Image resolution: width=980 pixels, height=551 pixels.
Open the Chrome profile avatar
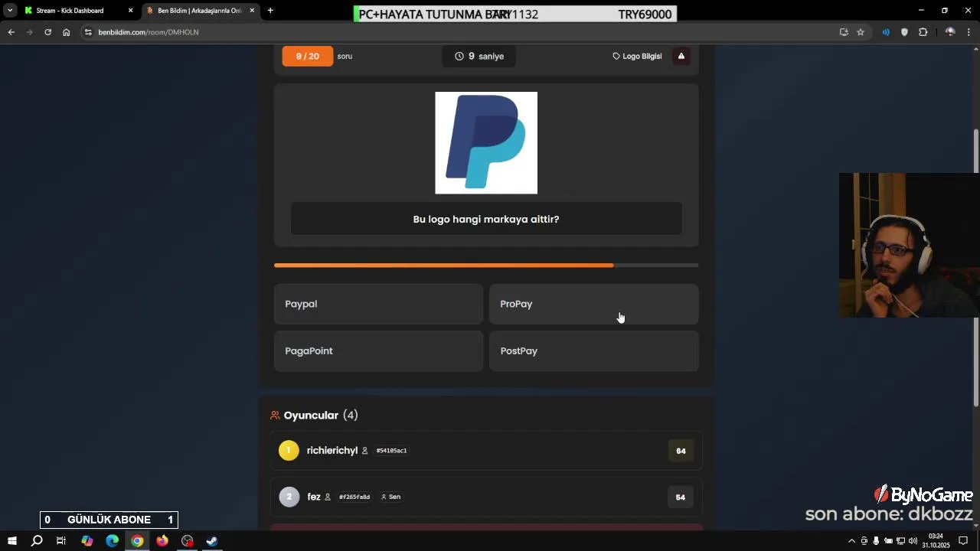(x=950, y=32)
